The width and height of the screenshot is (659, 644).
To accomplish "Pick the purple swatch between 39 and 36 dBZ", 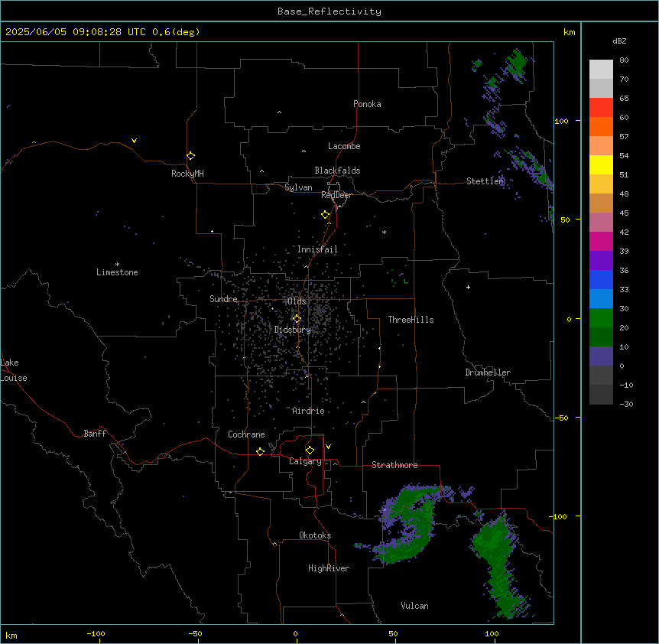I will (601, 260).
